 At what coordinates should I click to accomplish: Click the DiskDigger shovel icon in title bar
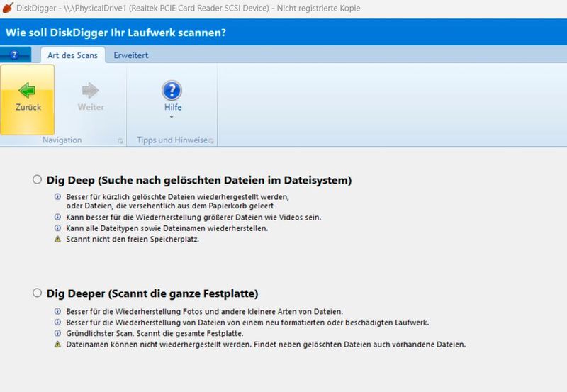(8, 8)
